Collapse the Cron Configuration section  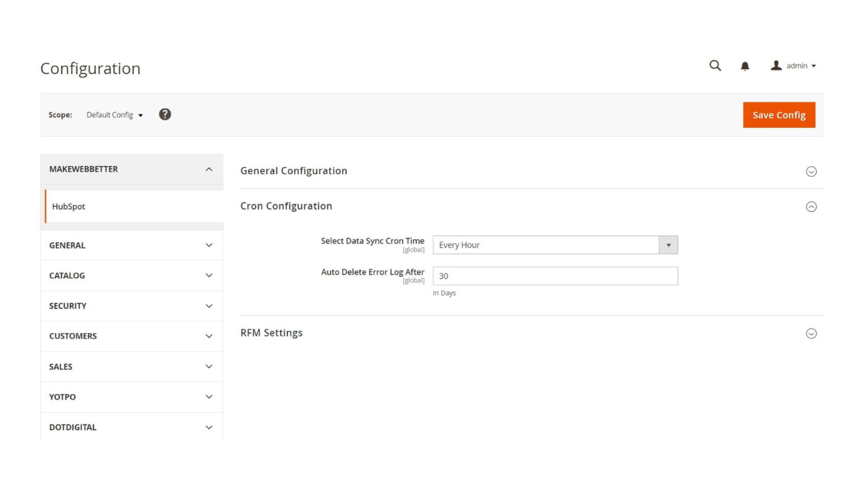[x=811, y=206]
